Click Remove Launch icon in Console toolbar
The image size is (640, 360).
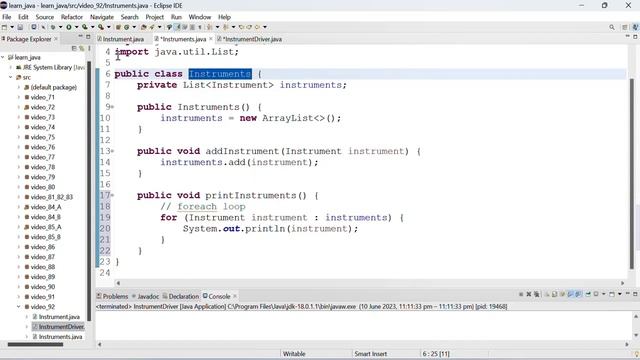[x=529, y=294]
